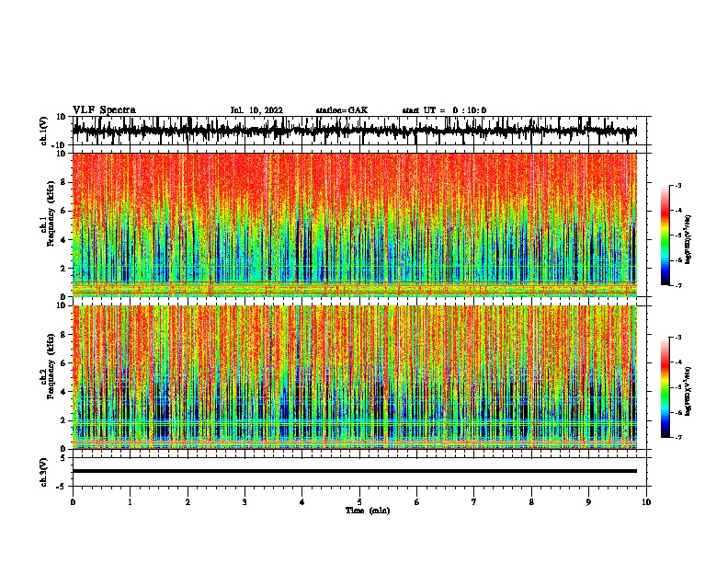Select the "station=GAK" header text
The height and width of the screenshot is (563, 728).
[342, 110]
